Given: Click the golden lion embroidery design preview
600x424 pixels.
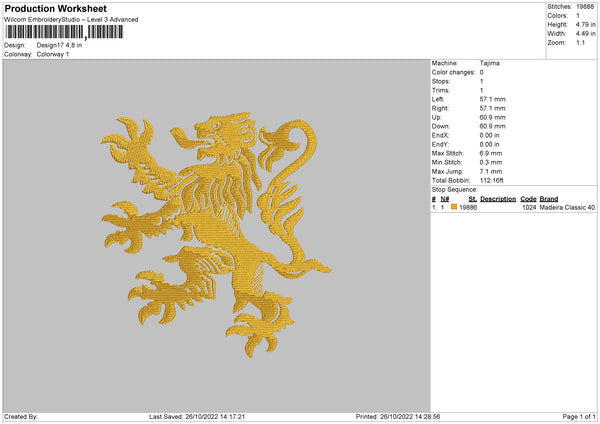Looking at the screenshot, I should coord(216,235).
